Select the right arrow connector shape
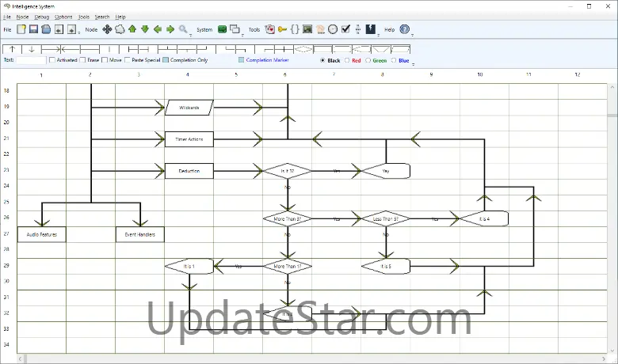 click(x=51, y=49)
